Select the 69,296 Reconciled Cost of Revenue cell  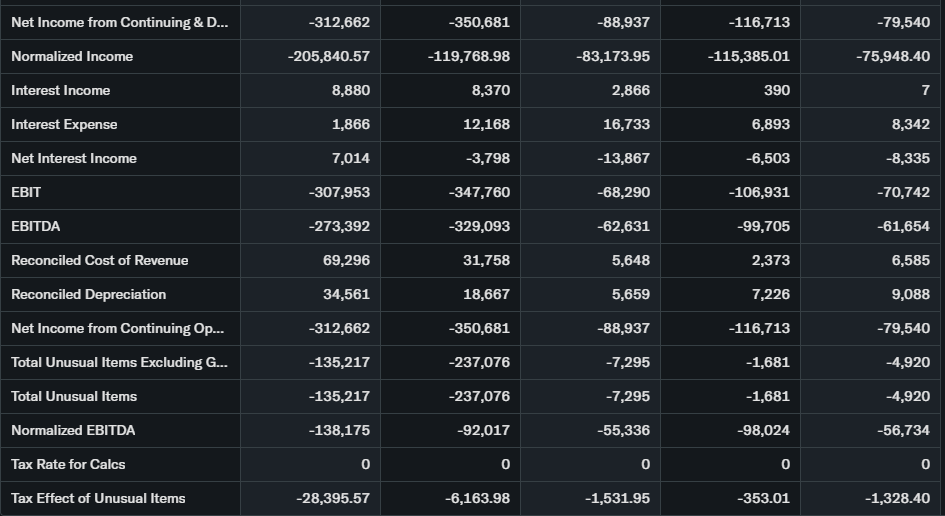click(x=347, y=260)
